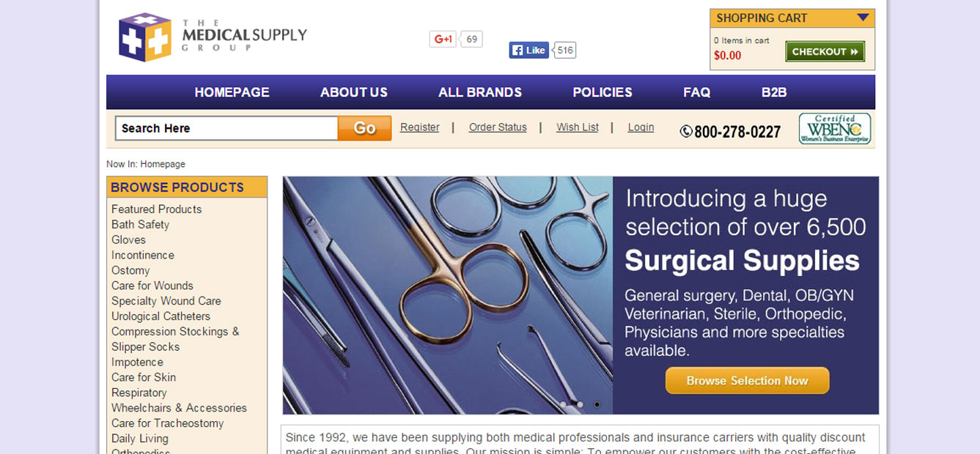The image size is (980, 454).
Task: Click the Medical Supply Group logo
Action: point(213,37)
